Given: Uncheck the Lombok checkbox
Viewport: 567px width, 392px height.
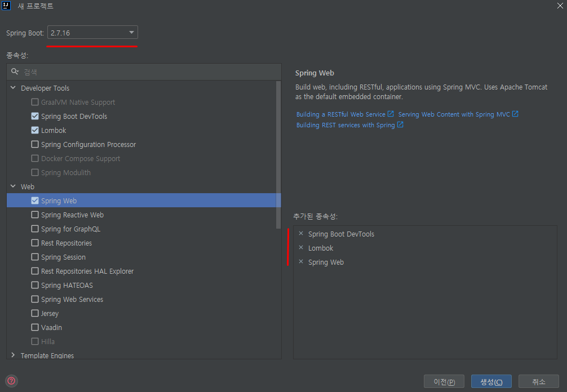Looking at the screenshot, I should click(x=35, y=130).
